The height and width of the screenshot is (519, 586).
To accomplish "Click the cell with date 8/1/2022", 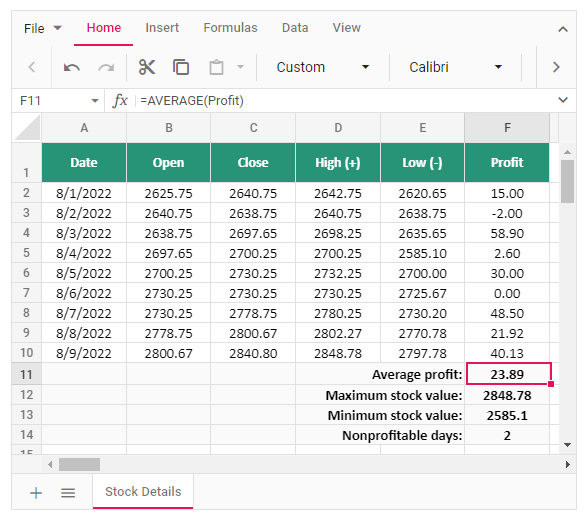I will pyautogui.click(x=84, y=193).
